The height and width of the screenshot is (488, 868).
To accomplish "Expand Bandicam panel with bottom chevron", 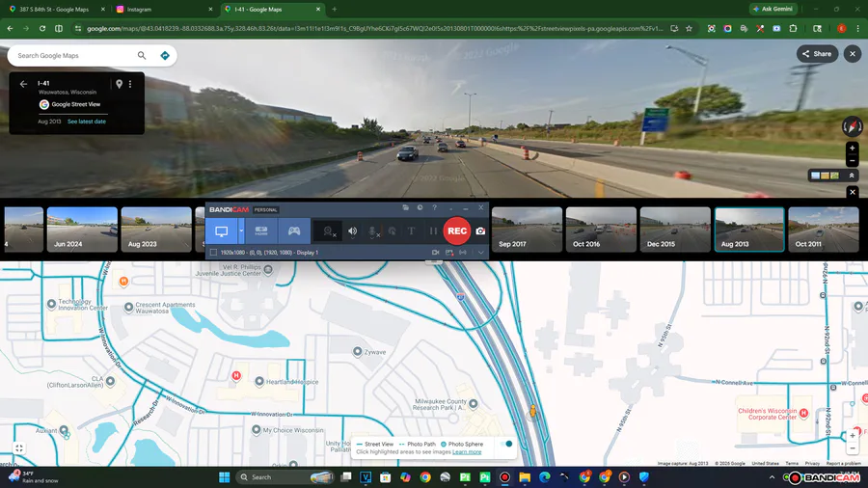I will 480,253.
